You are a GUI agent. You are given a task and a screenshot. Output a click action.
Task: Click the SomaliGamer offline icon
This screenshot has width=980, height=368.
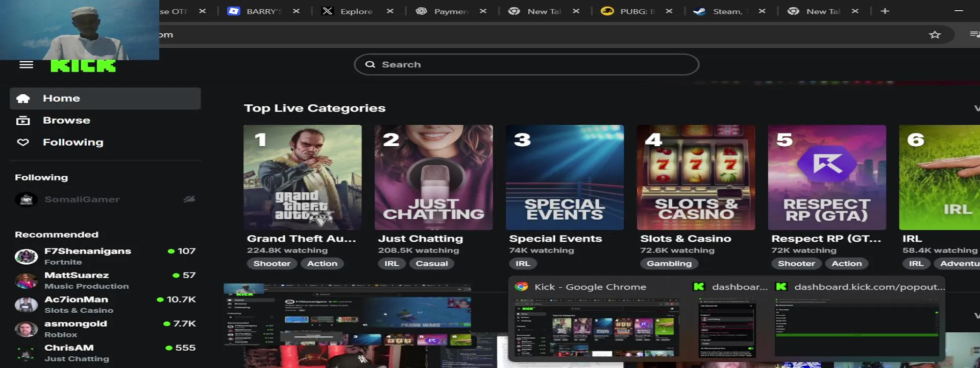(x=189, y=199)
